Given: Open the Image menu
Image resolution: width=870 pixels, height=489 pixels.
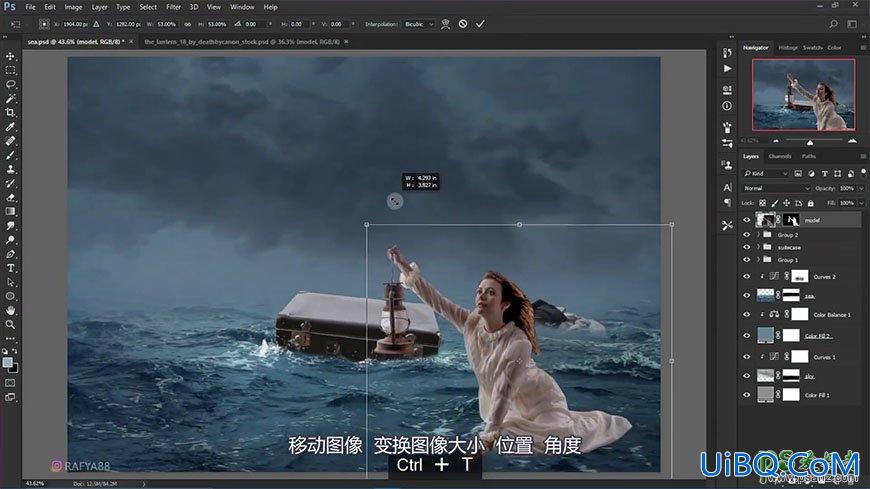Looking at the screenshot, I should pyautogui.click(x=73, y=7).
